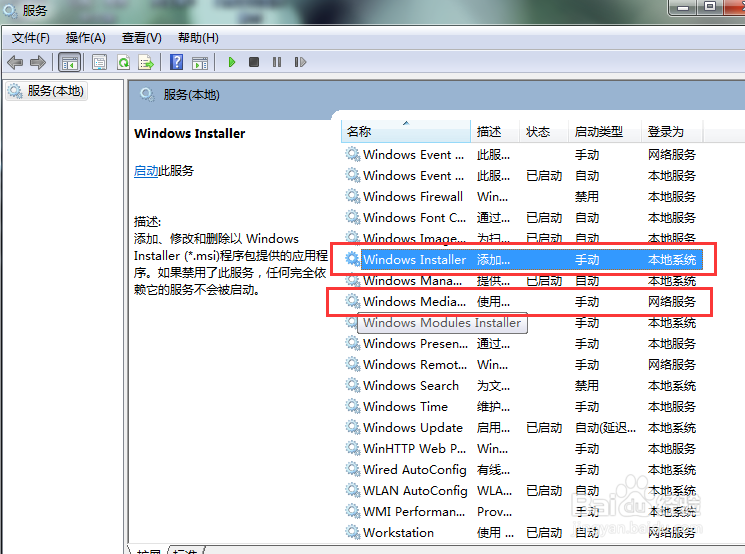Screen dimensions: 745x554
Task: Select the Windows Update service row
Action: pos(522,428)
